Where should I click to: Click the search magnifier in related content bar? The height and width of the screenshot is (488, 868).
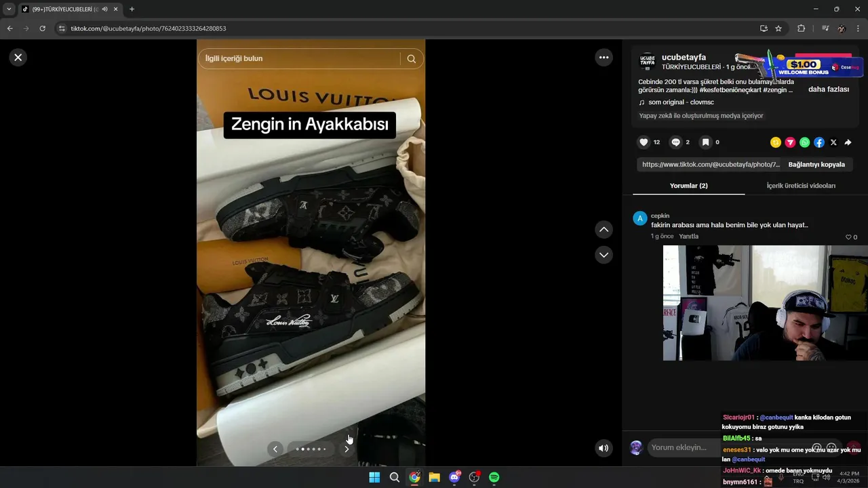[x=412, y=59]
